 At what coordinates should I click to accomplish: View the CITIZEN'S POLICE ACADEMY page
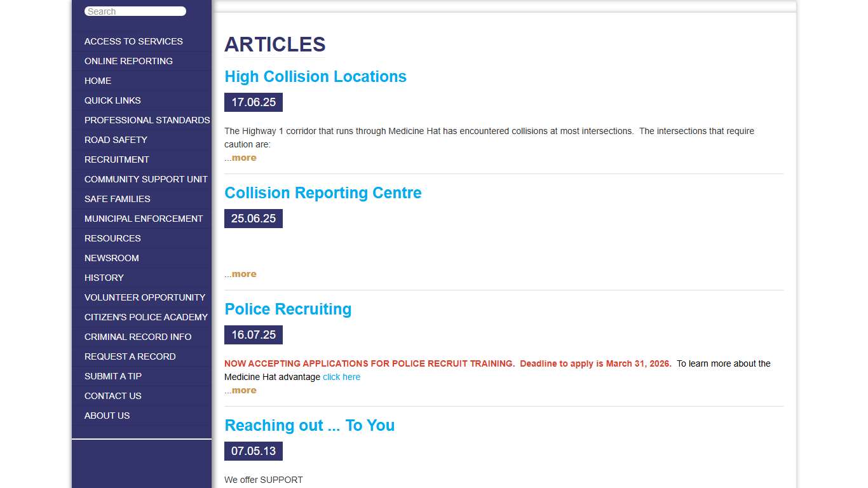pyautogui.click(x=146, y=317)
